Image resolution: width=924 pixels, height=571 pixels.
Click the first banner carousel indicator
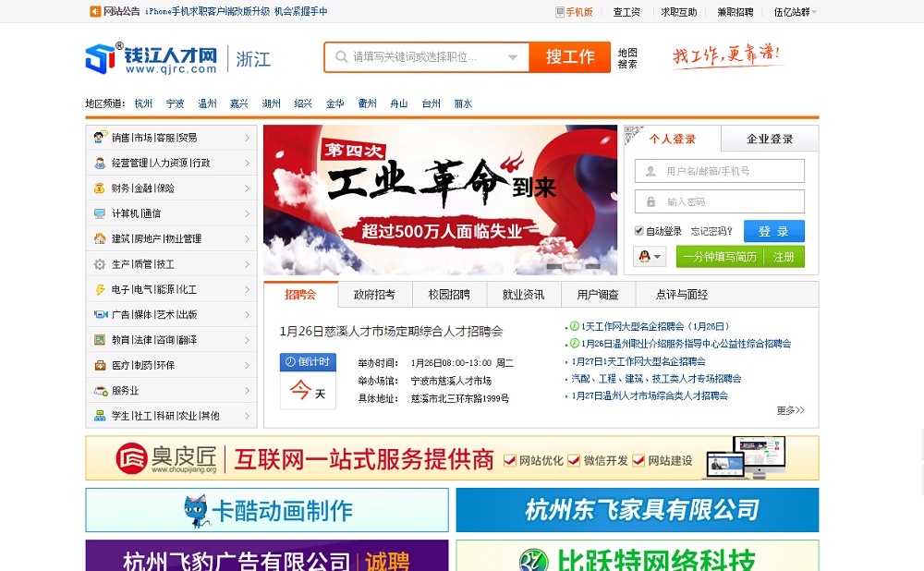[x=553, y=266]
